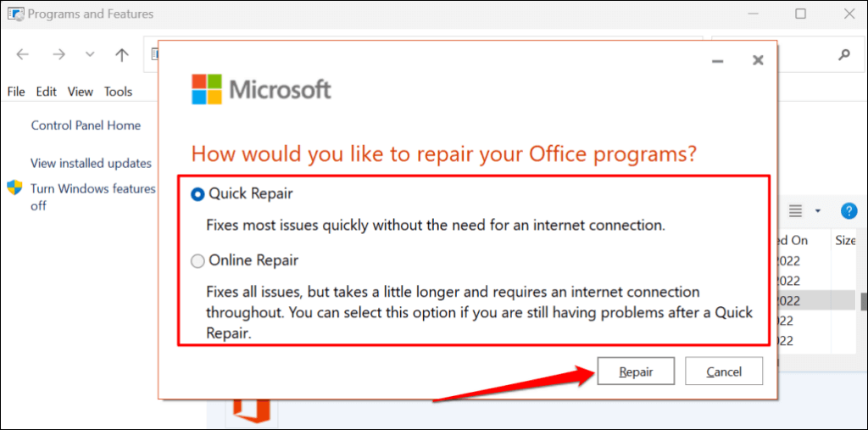Viewport: 868px width, 430px height.
Task: Click the Back navigation arrow
Action: (23, 55)
